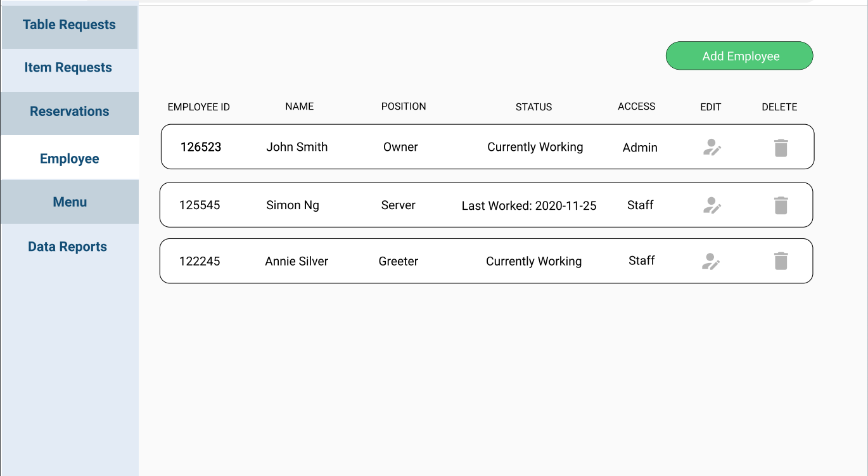Screen dimensions: 868x476
Task: Open the Menu section
Action: (x=70, y=202)
